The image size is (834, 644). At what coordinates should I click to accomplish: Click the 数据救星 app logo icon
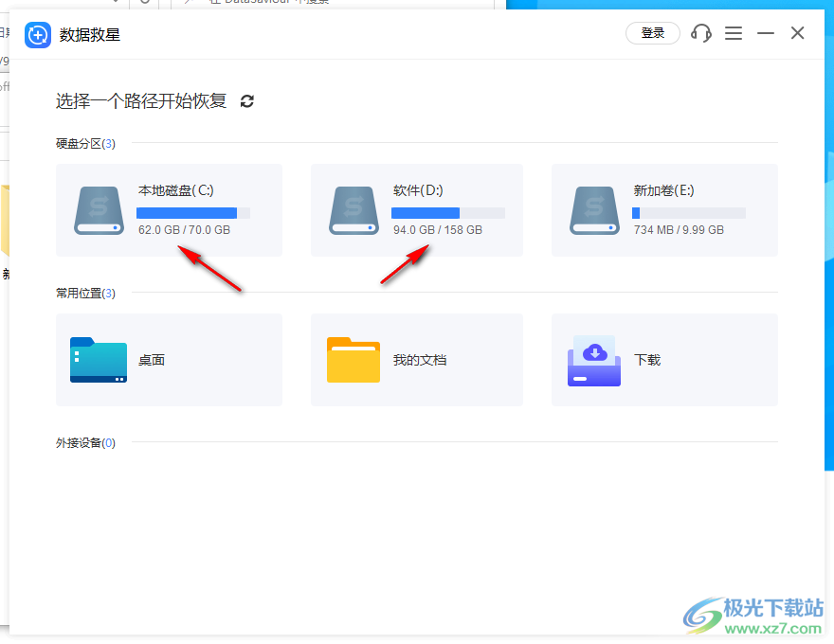pos(38,35)
